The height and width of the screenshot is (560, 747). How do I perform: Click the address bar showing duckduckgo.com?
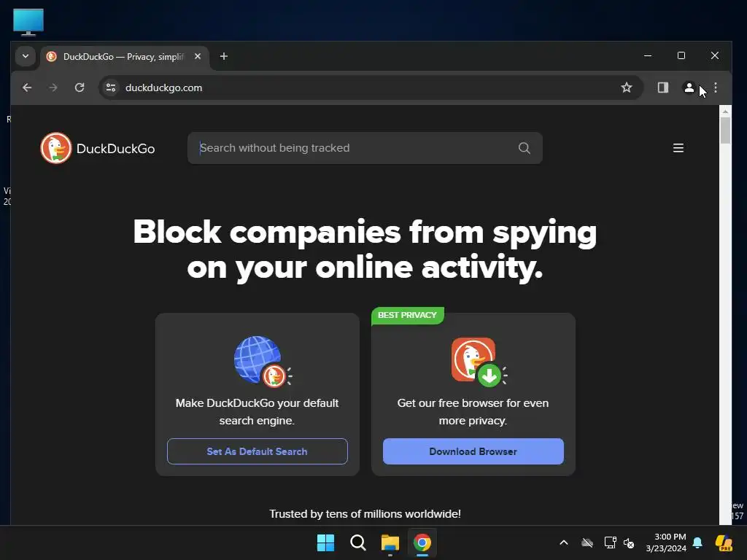[x=371, y=87]
